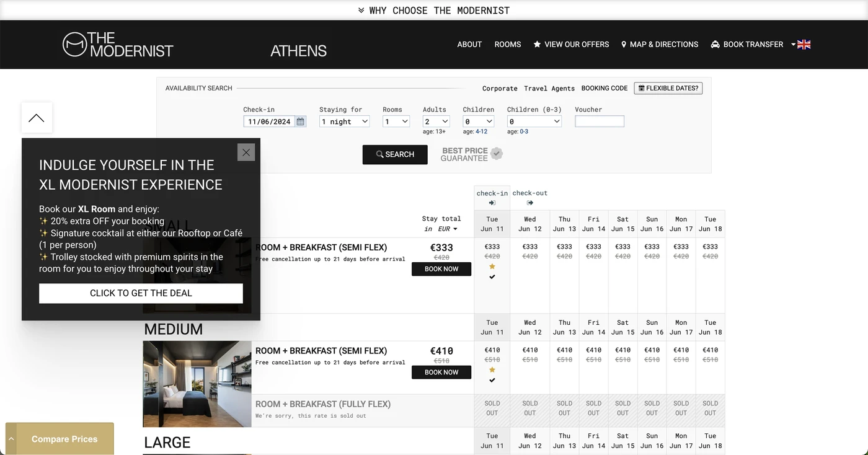Open the Medium room photo thumbnail
This screenshot has height=455, width=868.
(197, 384)
